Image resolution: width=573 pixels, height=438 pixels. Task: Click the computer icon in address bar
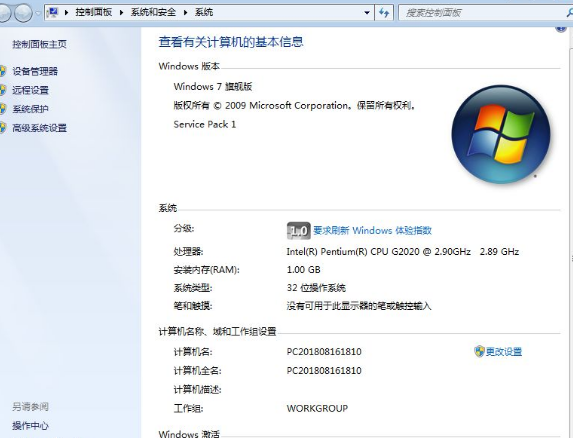[53, 12]
